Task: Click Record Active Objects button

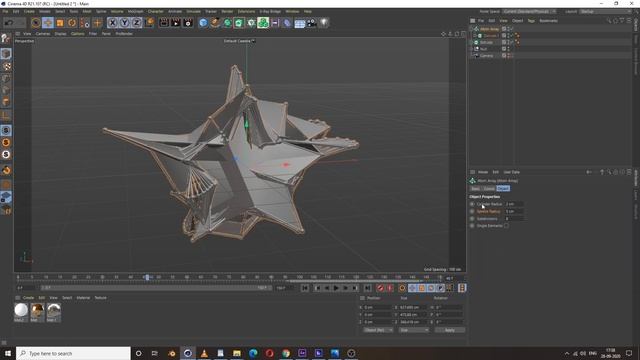Action: pyautogui.click(x=380, y=288)
